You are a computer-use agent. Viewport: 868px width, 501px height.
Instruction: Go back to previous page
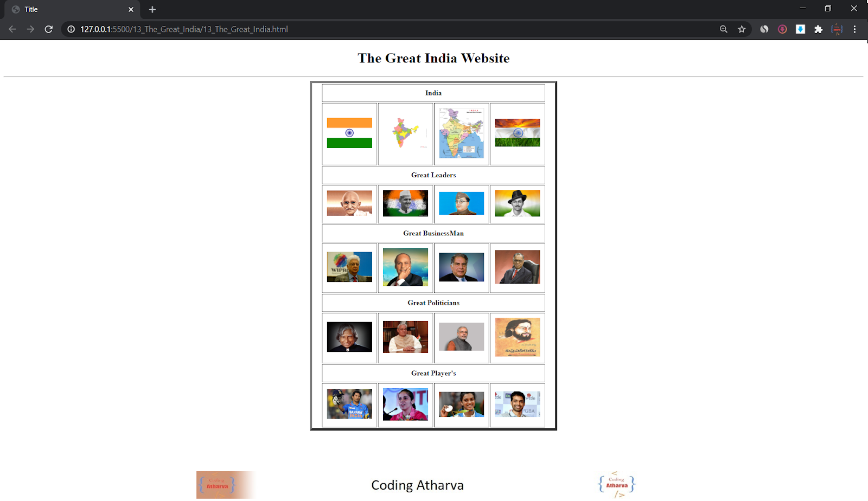(12, 29)
